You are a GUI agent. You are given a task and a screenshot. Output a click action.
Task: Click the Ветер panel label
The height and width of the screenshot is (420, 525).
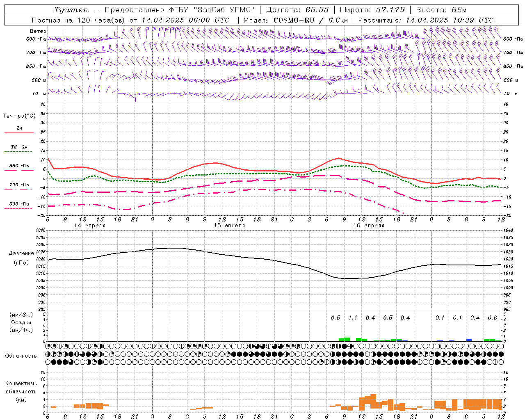pos(38,31)
